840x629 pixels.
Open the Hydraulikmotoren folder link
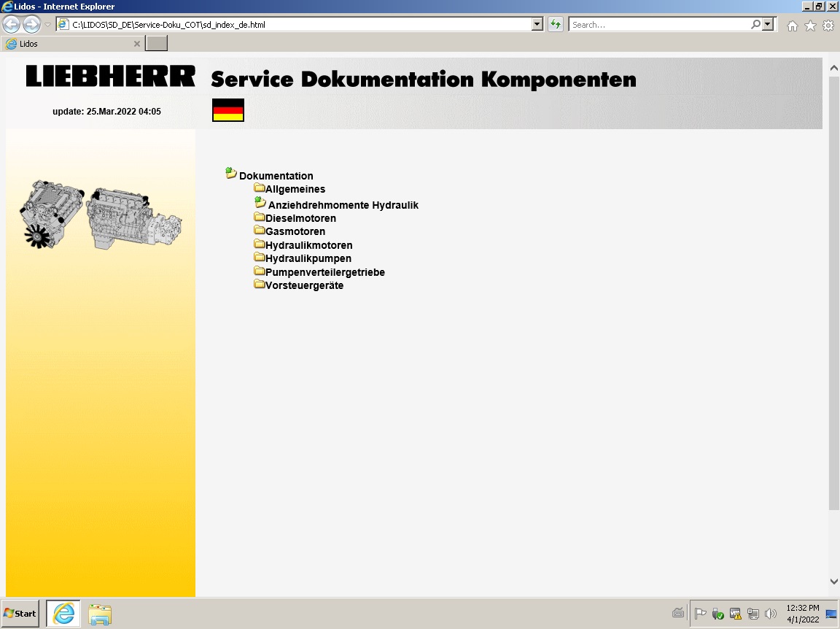pos(308,245)
